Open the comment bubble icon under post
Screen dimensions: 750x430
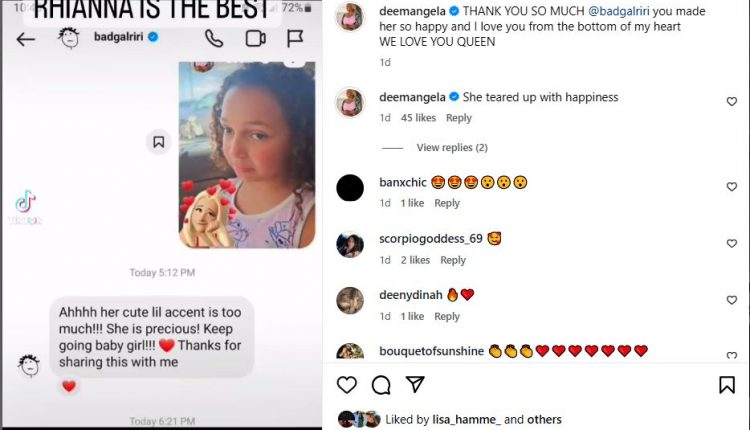[x=381, y=385]
